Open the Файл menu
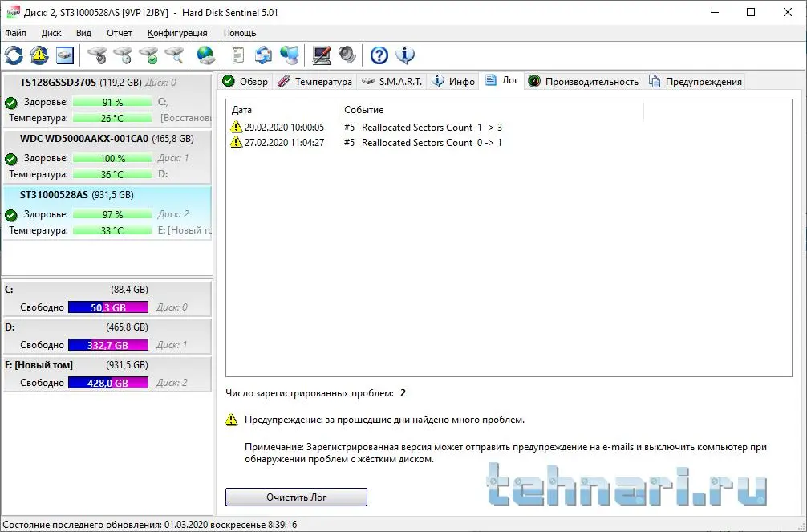This screenshot has height=532, width=807. (15, 33)
